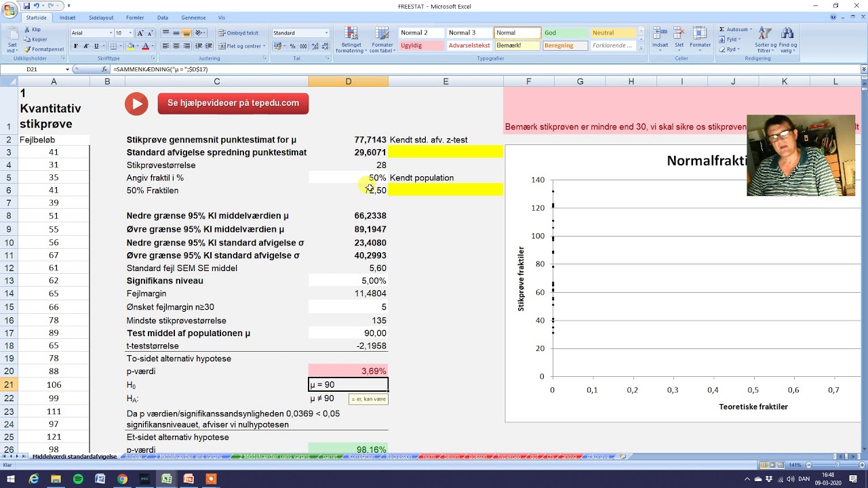Activate the Formatpensel format painter
This screenshot has height=488, width=868.
pos(44,49)
